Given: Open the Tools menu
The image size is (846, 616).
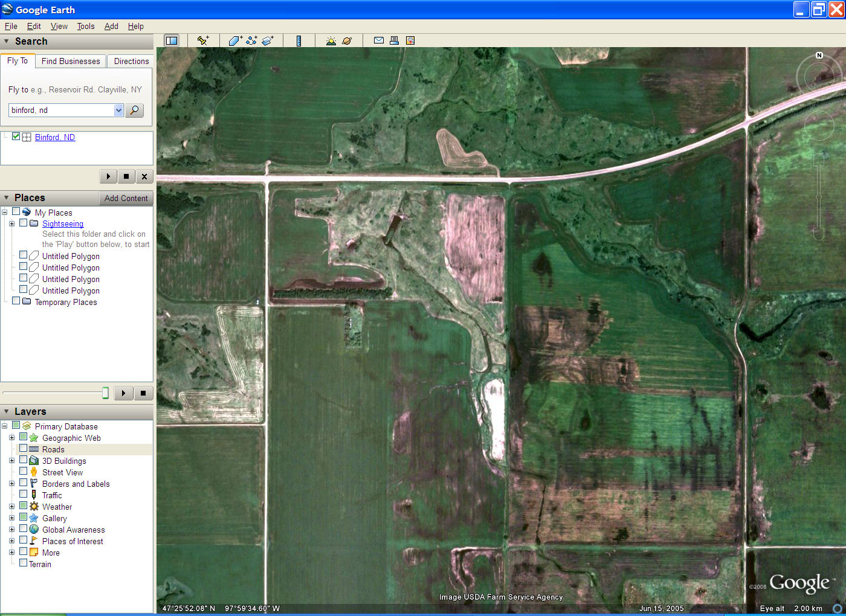Looking at the screenshot, I should (x=86, y=26).
